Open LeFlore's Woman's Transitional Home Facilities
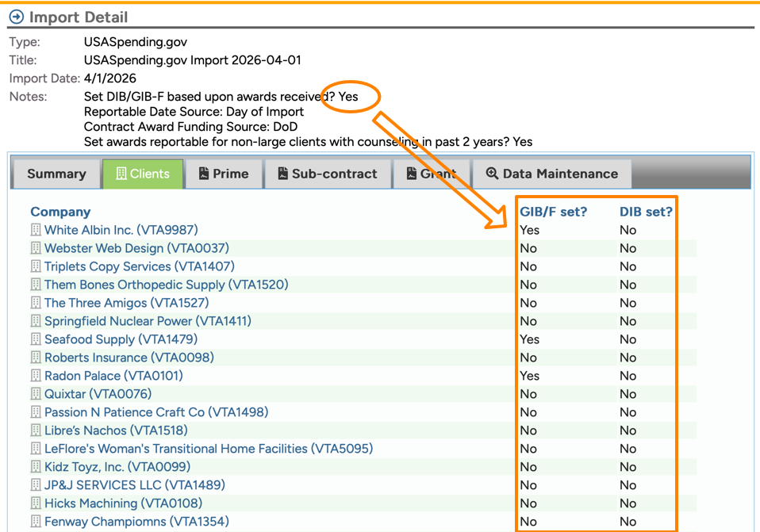Image resolution: width=760 pixels, height=532 pixels. pyautogui.click(x=208, y=449)
